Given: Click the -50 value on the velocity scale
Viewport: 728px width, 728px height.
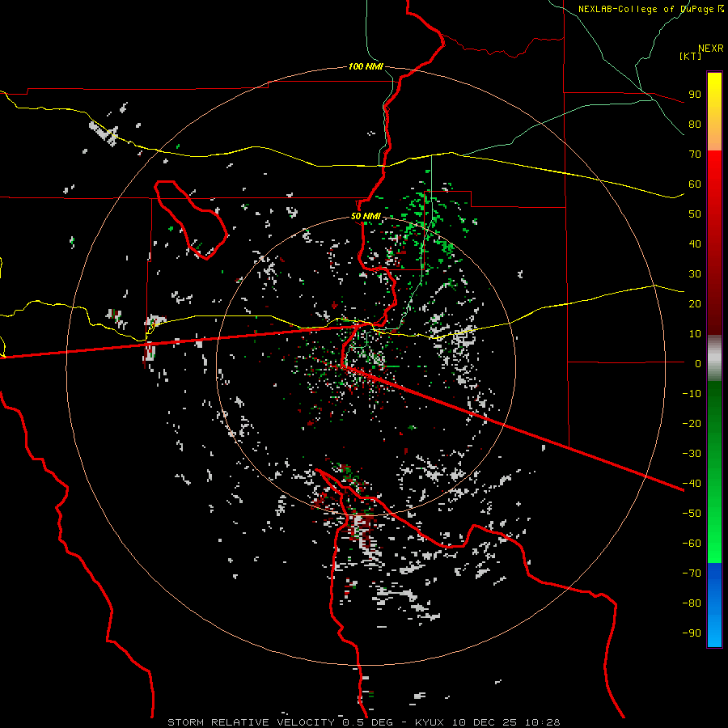Looking at the screenshot, I should coord(692,513).
